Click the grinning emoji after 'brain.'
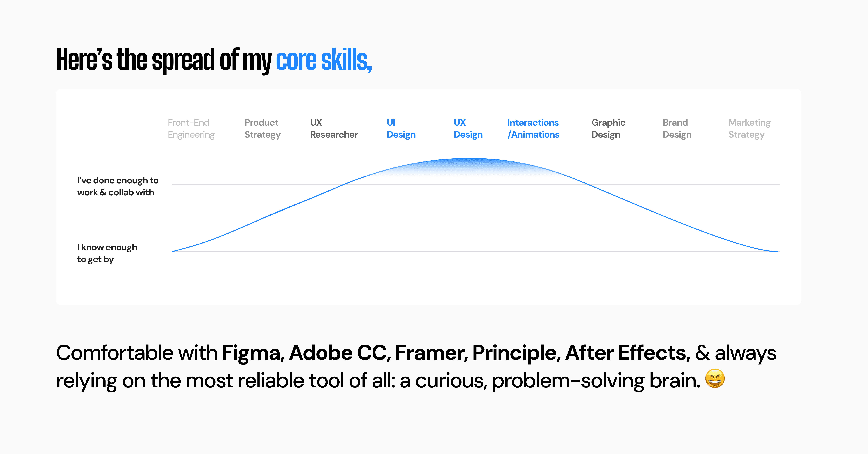The image size is (868, 454). [715, 379]
